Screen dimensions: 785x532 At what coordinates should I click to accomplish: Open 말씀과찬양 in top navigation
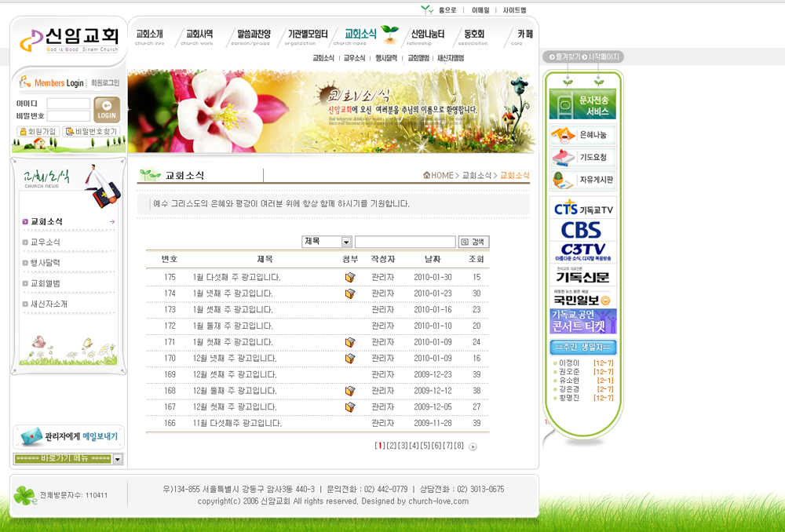coord(250,35)
